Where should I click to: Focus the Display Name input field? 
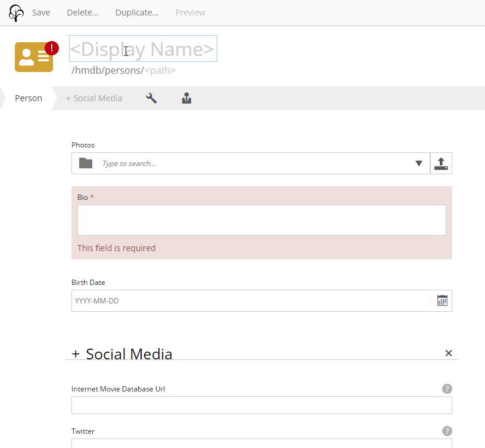[x=143, y=49]
